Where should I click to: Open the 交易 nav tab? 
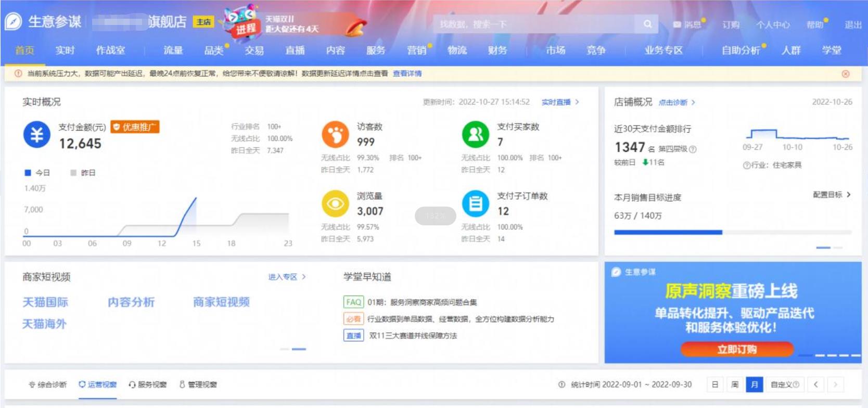click(254, 50)
